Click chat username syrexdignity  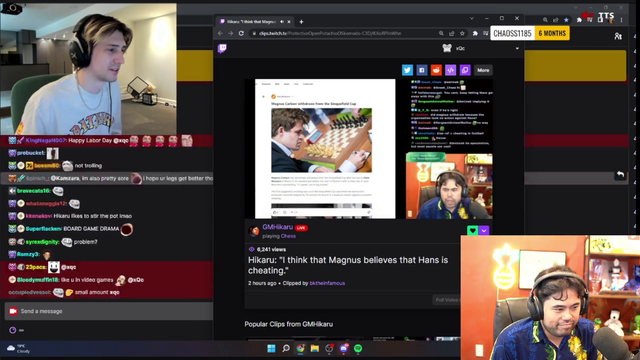[42, 242]
